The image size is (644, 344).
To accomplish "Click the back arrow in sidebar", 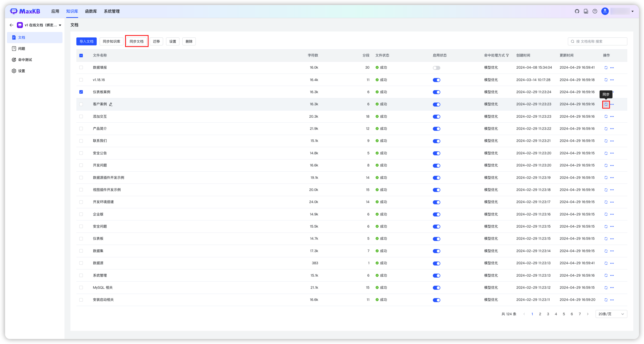I will (x=11, y=25).
